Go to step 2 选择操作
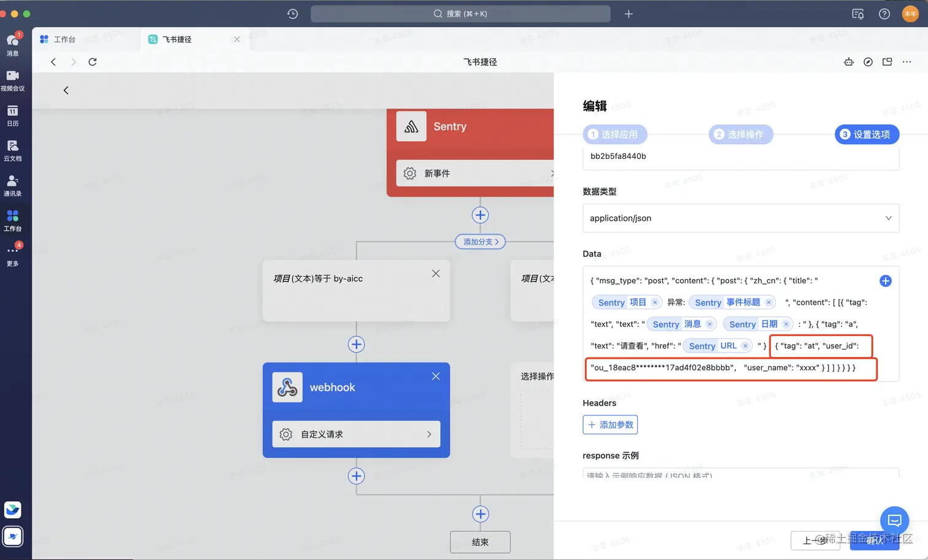928x560 pixels. (x=741, y=134)
